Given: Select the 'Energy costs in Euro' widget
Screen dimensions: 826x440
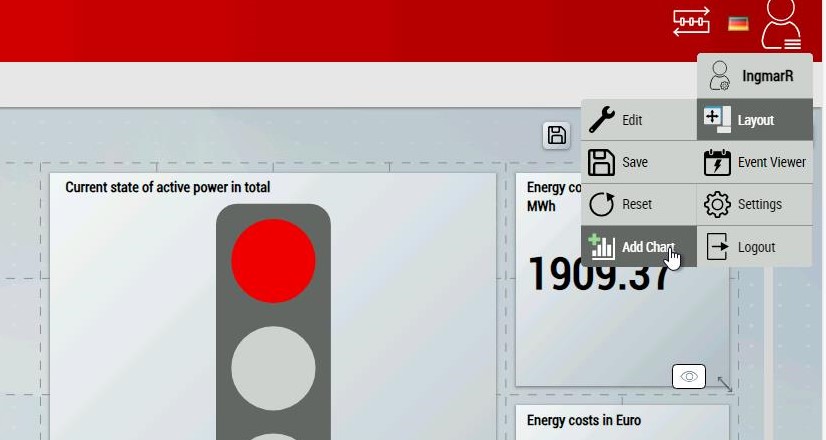Looking at the screenshot, I should (x=584, y=420).
